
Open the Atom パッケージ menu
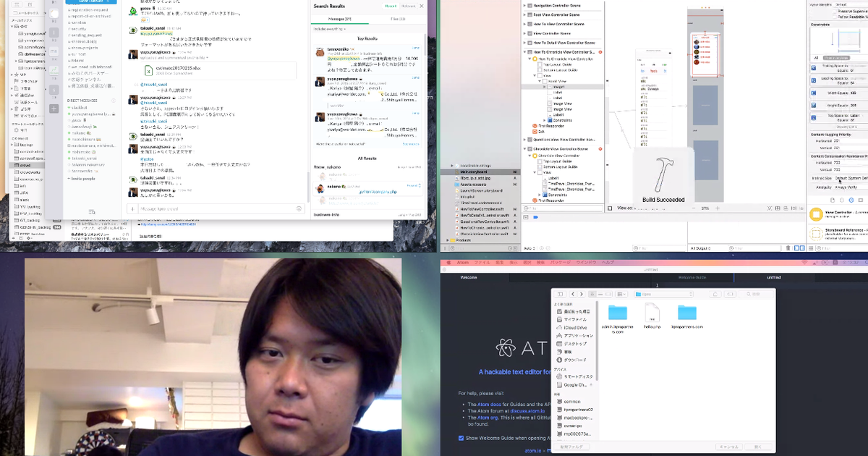561,262
